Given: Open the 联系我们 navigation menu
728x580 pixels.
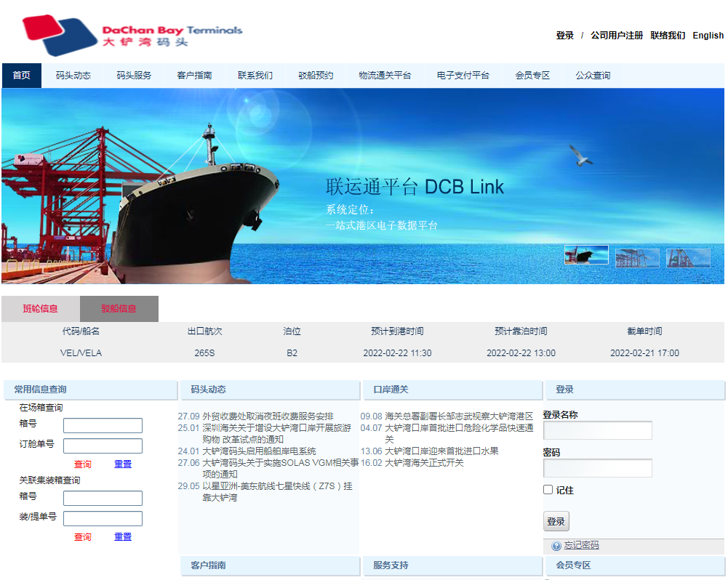Looking at the screenshot, I should [x=255, y=75].
